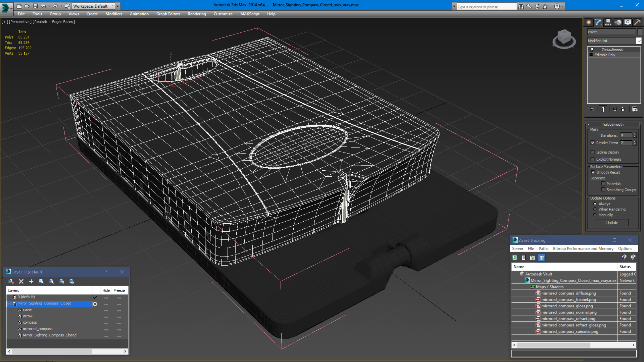Expand the Editable Poly plus sign
The height and width of the screenshot is (362, 644).
[591, 55]
